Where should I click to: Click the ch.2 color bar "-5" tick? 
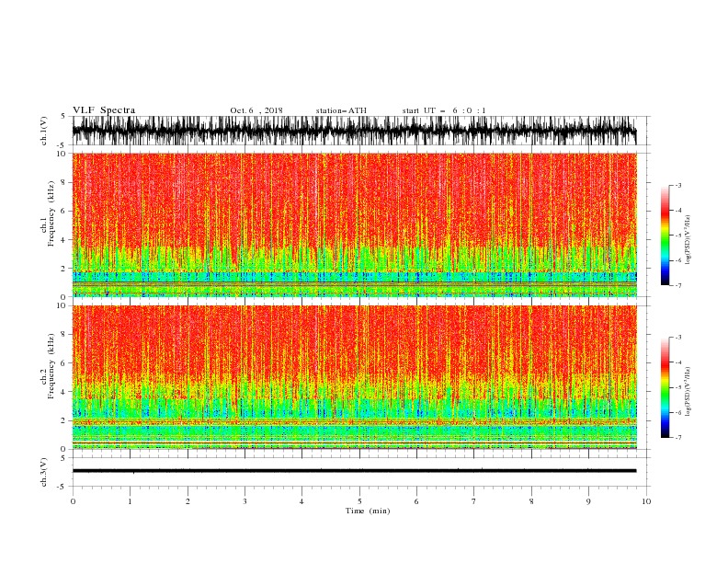click(678, 387)
